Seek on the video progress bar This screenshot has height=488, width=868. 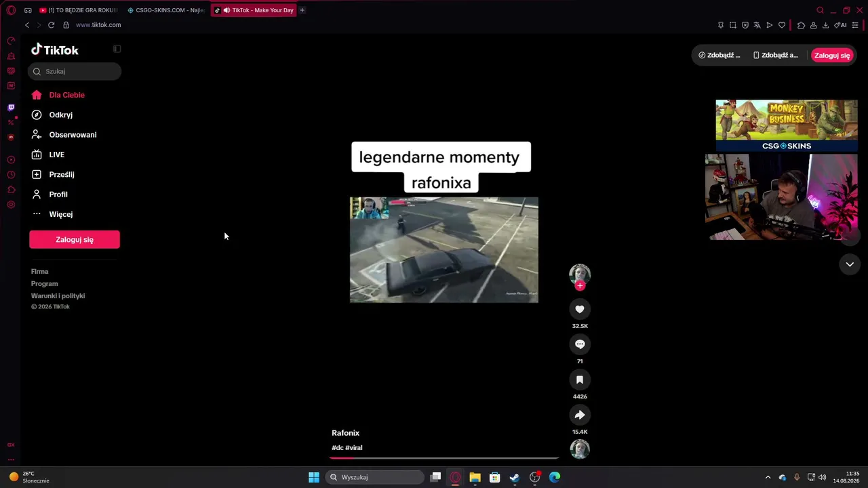pyautogui.click(x=444, y=458)
